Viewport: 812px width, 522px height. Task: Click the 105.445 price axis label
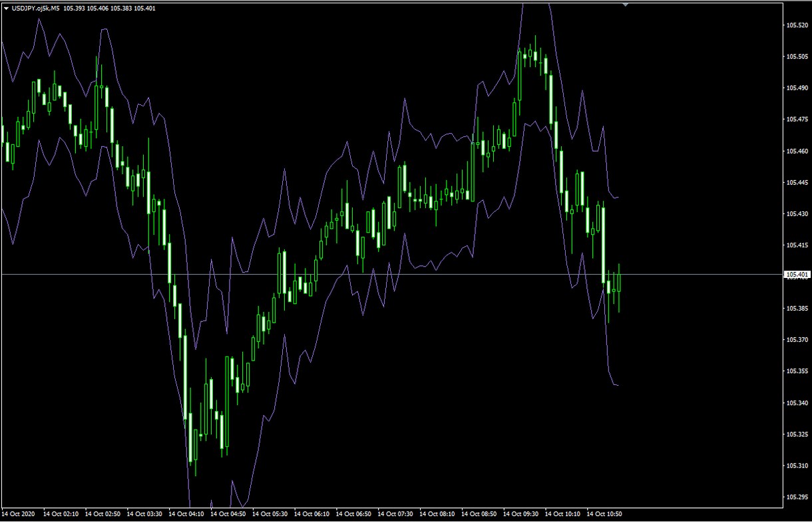[797, 182]
